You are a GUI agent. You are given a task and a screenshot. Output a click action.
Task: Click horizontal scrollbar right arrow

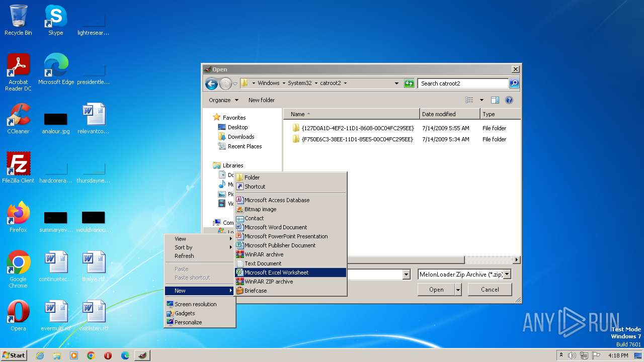pyautogui.click(x=517, y=260)
